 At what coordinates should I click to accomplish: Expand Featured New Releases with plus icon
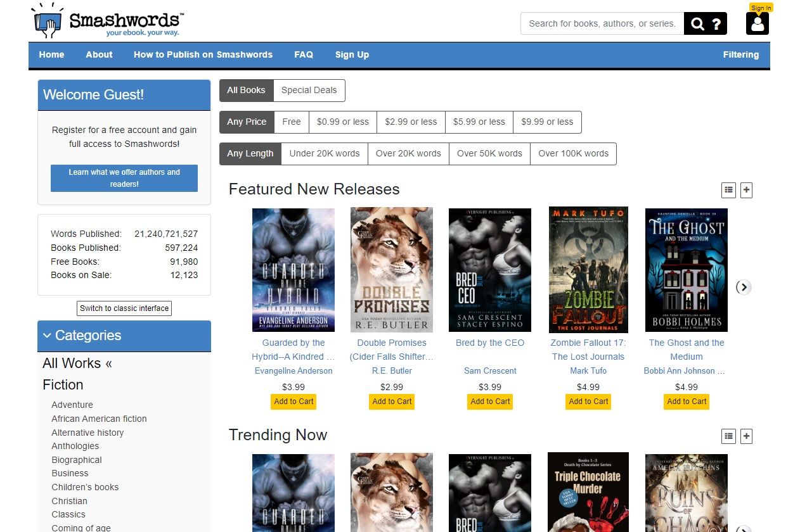pyautogui.click(x=746, y=189)
